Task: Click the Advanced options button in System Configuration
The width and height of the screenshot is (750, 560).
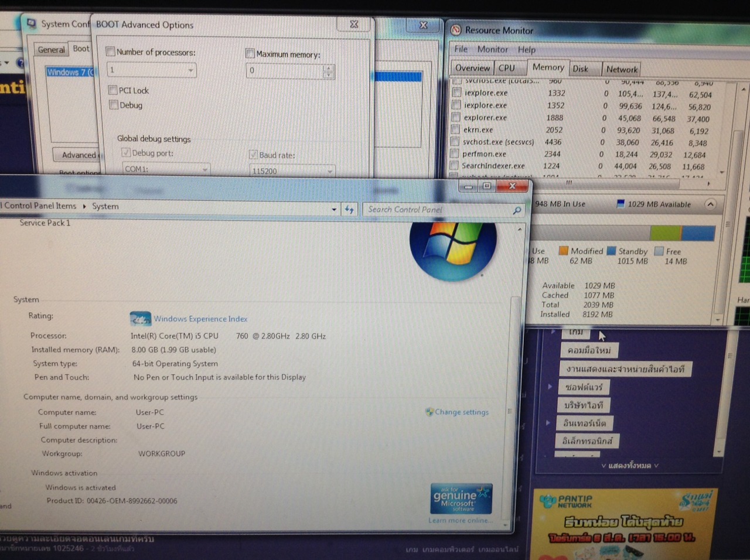Action: [77, 155]
